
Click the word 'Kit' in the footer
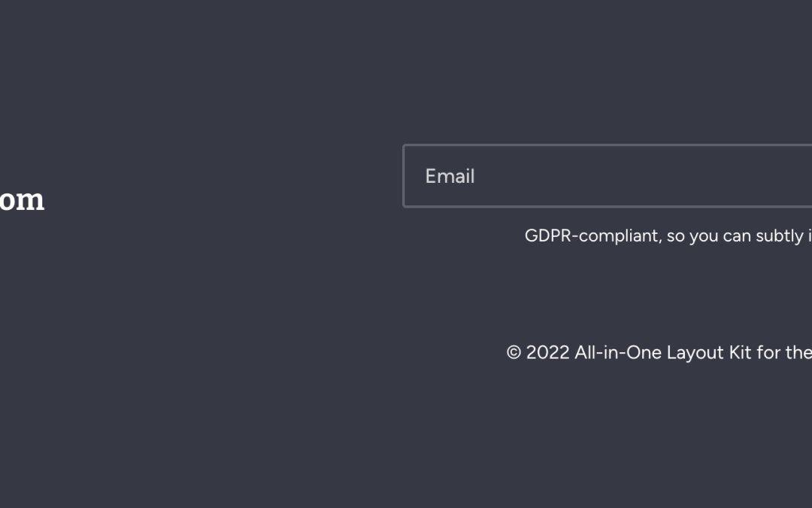click(740, 352)
